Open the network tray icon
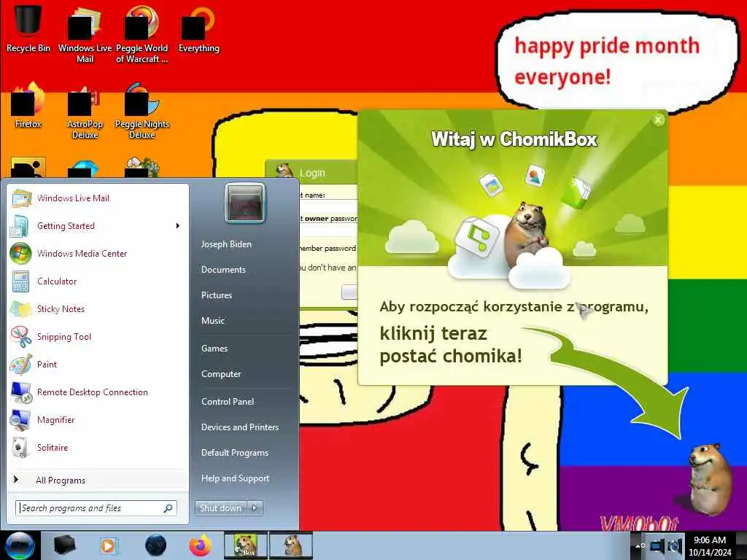Screen dimensions: 747x560 (658, 545)
